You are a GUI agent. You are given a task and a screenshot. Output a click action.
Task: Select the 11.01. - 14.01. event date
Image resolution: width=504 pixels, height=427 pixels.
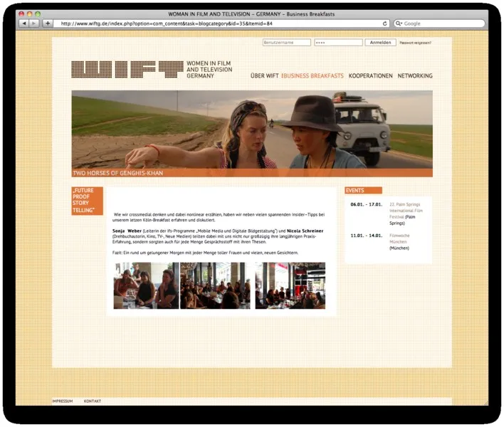click(x=367, y=236)
